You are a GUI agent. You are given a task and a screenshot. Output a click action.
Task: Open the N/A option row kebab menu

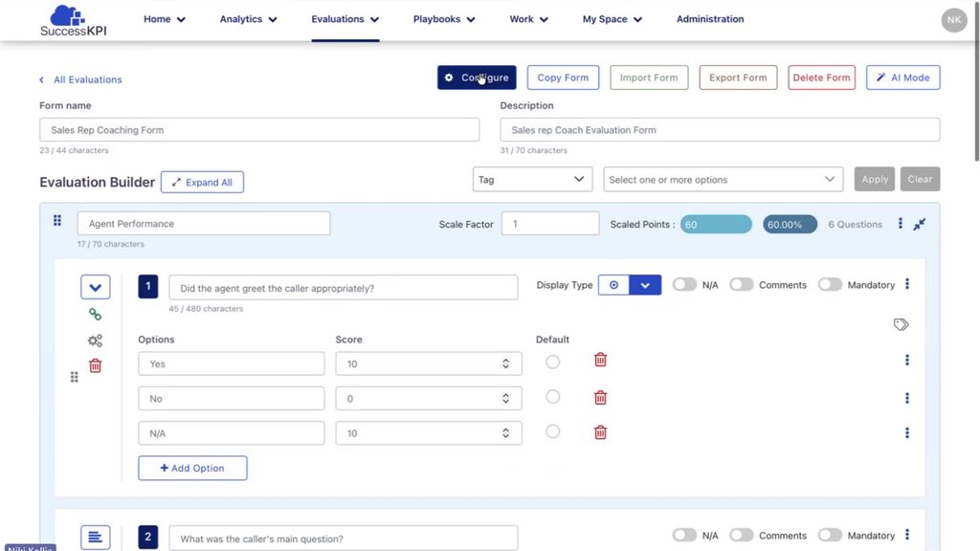pyautogui.click(x=907, y=433)
